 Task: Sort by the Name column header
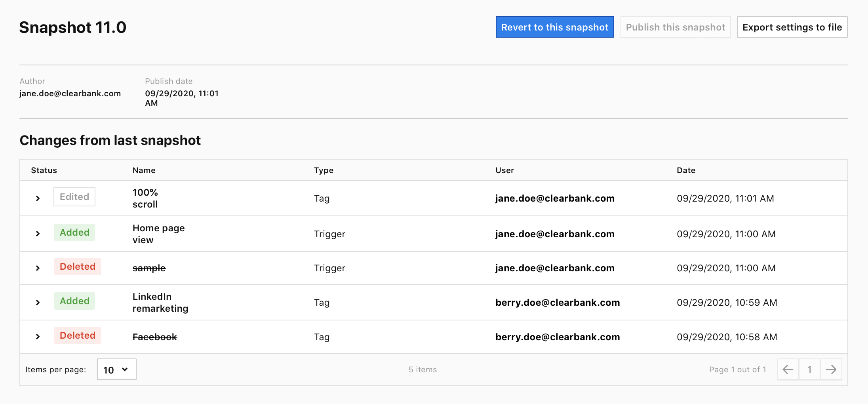tap(144, 170)
